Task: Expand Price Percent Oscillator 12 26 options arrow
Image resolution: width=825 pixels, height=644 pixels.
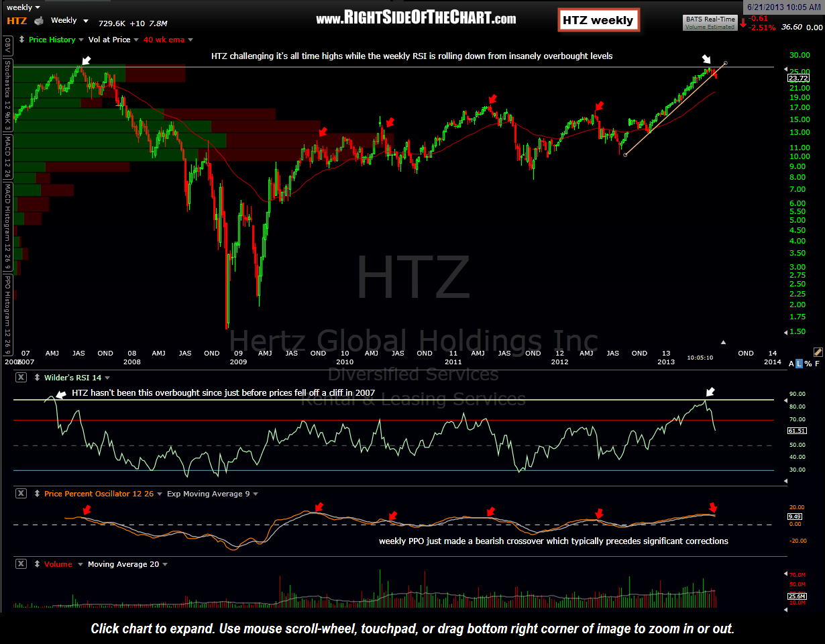Action: click(160, 494)
